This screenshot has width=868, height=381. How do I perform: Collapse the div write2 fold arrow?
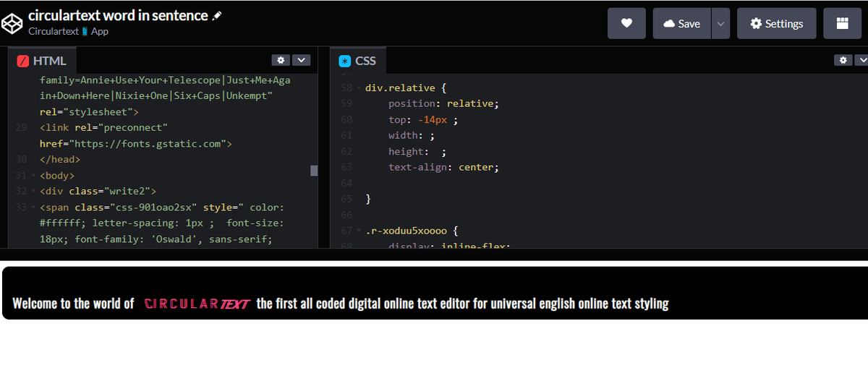click(33, 192)
